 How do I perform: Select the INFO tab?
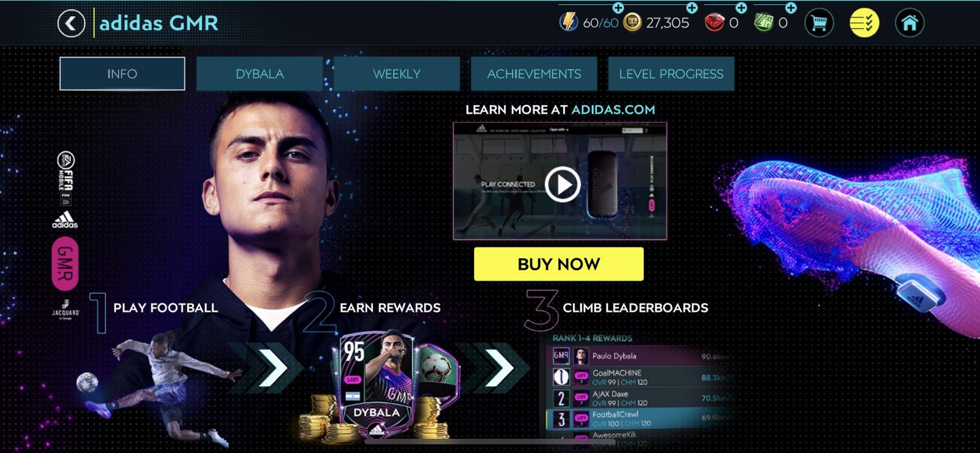(122, 74)
